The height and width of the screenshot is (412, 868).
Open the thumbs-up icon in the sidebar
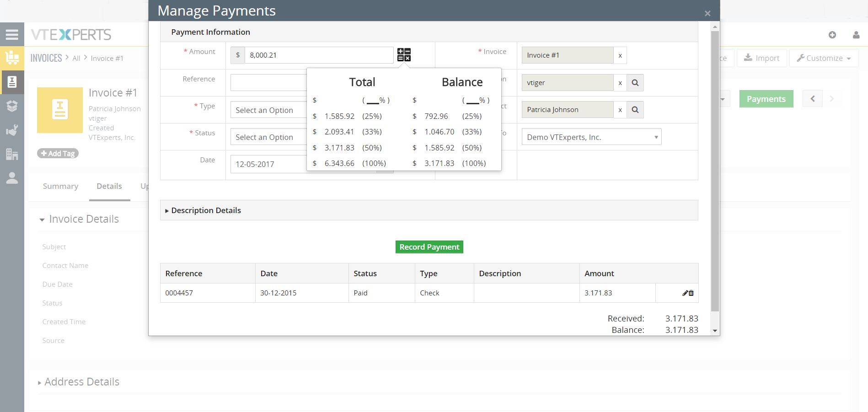coord(12,130)
